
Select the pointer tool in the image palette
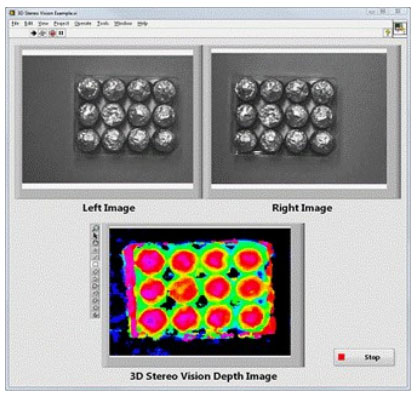[96, 236]
